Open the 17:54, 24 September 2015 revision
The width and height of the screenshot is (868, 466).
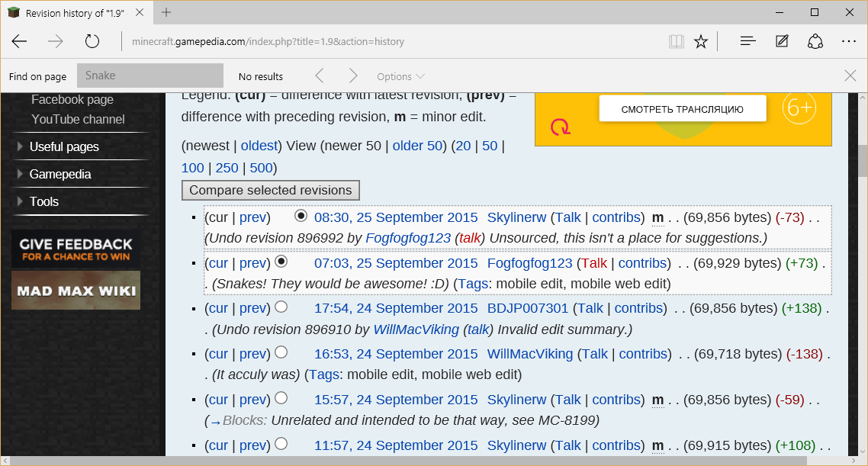click(x=396, y=308)
